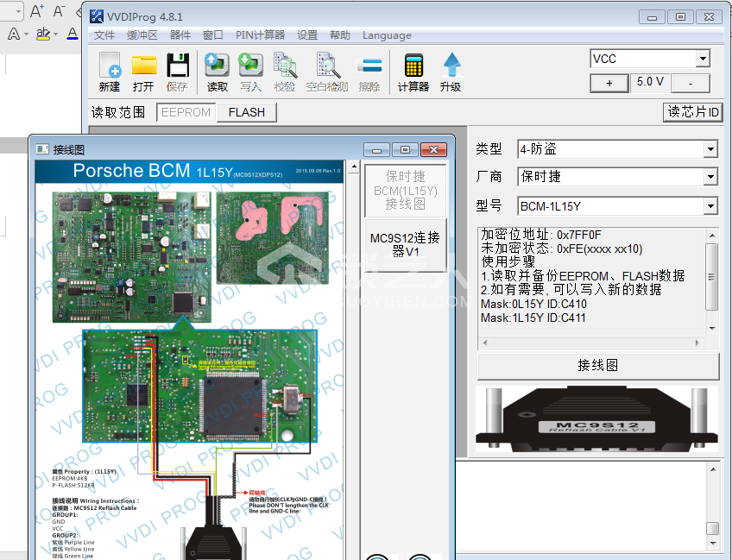Click the text effects A icon in background editor
The image size is (732, 560).
(x=14, y=34)
